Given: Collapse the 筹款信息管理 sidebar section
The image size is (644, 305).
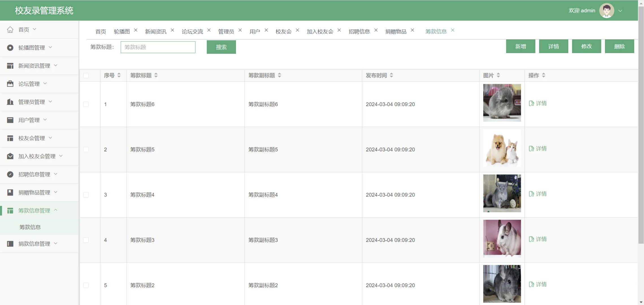Looking at the screenshot, I should (55, 210).
